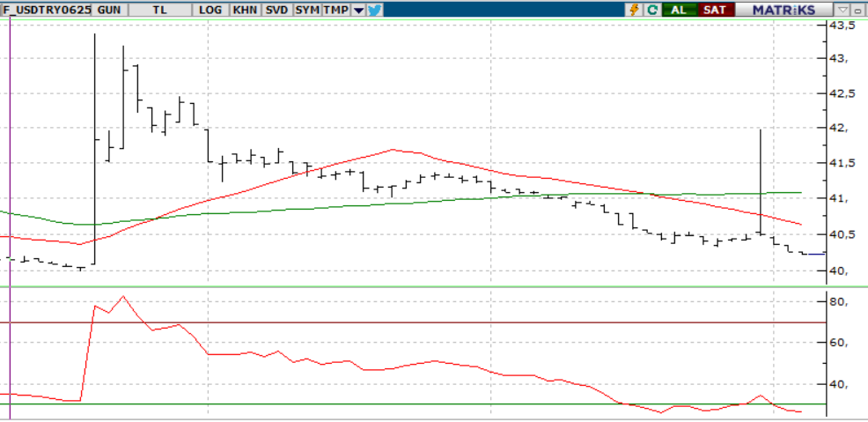Image resolution: width=868 pixels, height=422 pixels.
Task: Click the 60, indicator axis label
Action: 839,342
